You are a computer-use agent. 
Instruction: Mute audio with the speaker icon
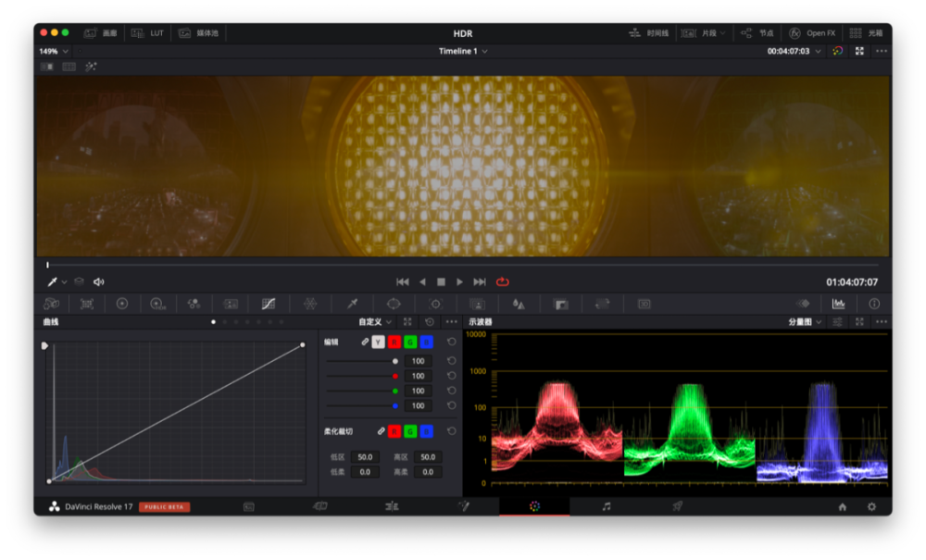(x=99, y=282)
